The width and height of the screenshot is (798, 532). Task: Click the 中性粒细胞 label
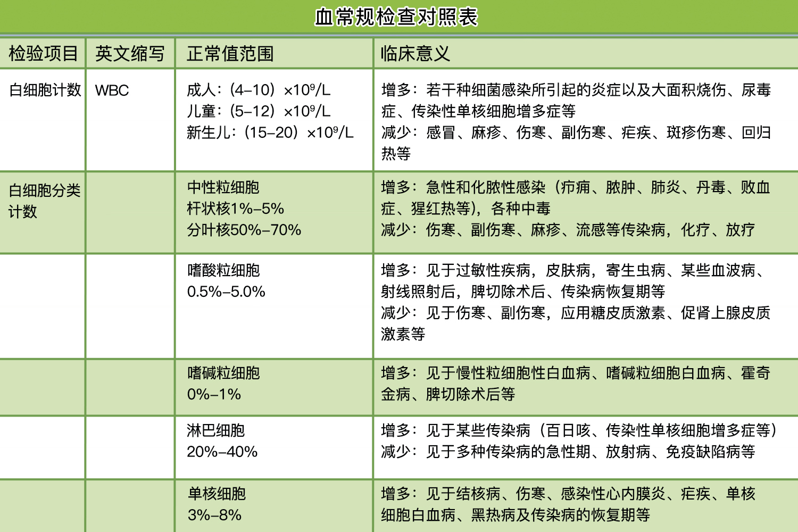point(223,187)
